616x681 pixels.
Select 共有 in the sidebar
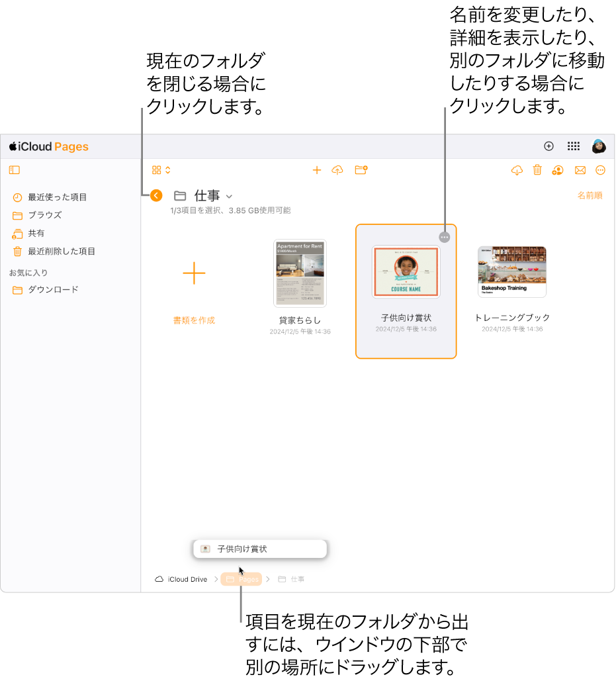[x=36, y=233]
